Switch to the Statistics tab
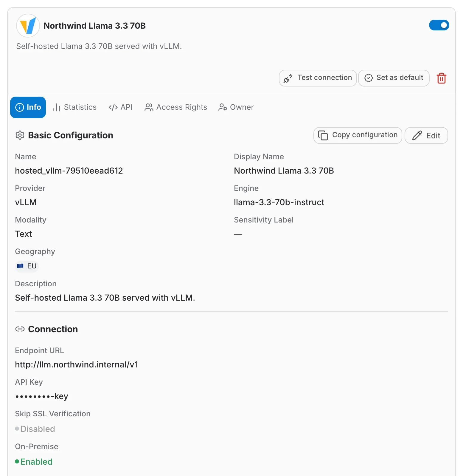 [74, 107]
